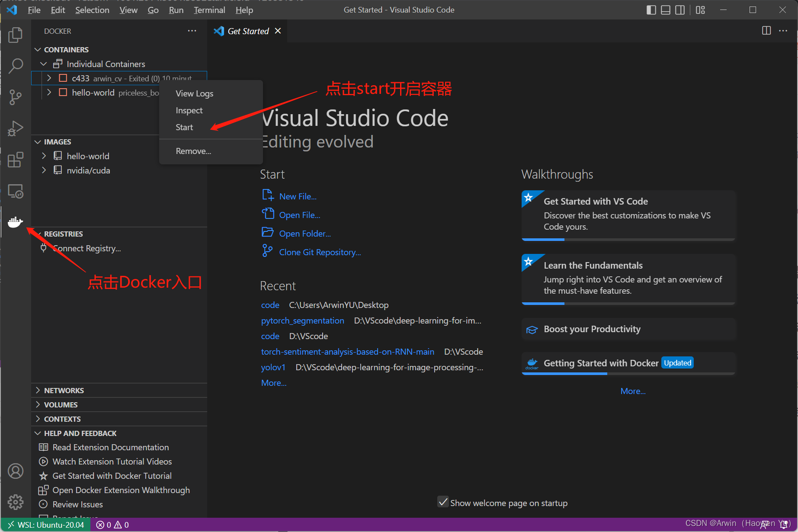Toggle the bottom panel layout icon
798x532 pixels.
666,10
